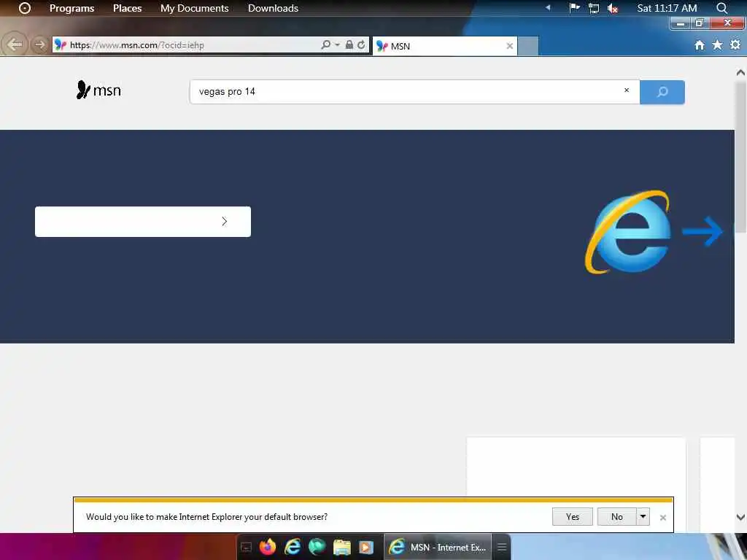Toggle the muted volume speaker icon
This screenshot has width=747, height=560.
[613, 8]
